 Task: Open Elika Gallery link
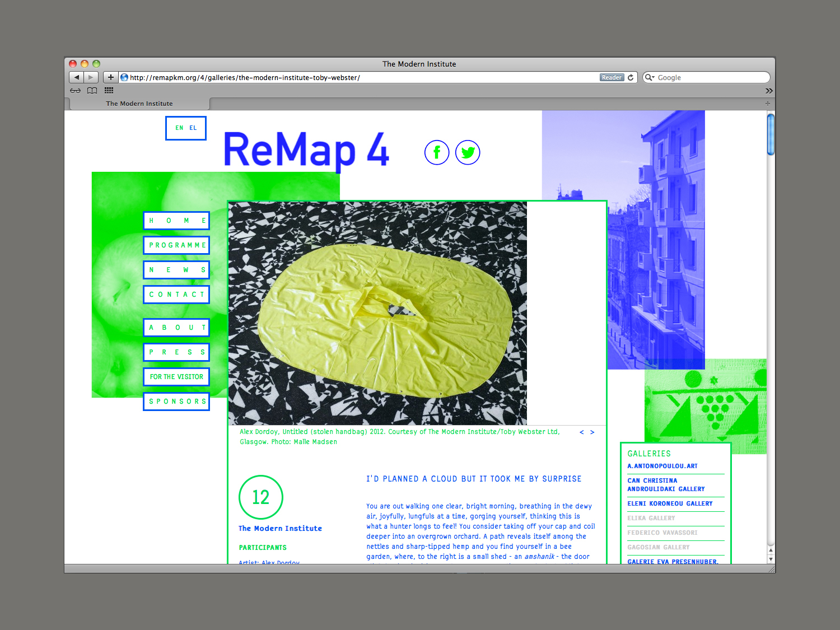(651, 518)
